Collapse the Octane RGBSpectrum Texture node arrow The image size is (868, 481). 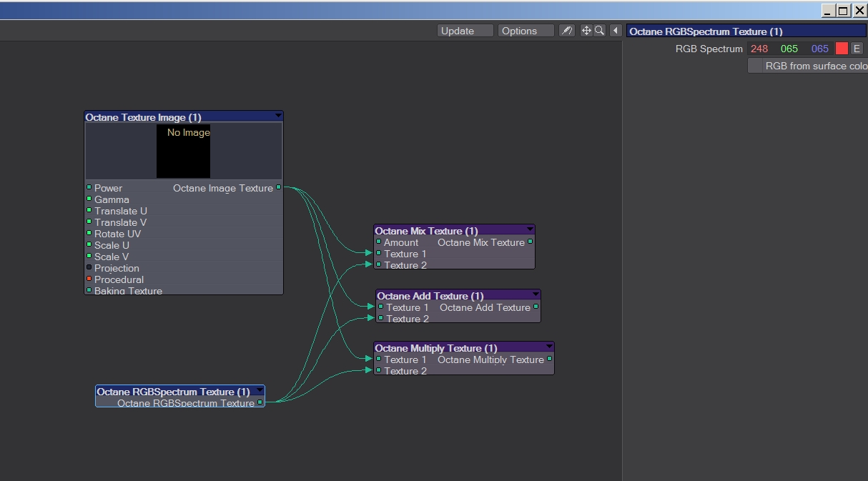click(x=260, y=390)
